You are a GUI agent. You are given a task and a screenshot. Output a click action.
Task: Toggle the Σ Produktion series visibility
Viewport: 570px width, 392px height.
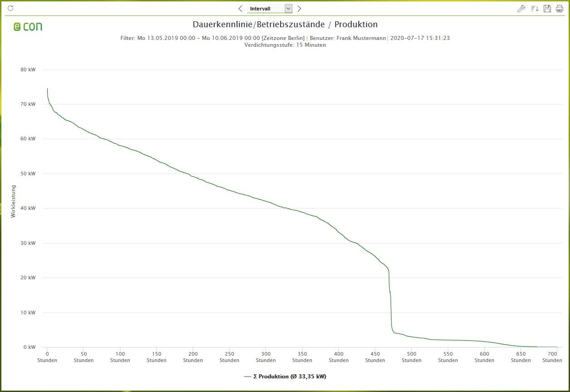click(288, 376)
